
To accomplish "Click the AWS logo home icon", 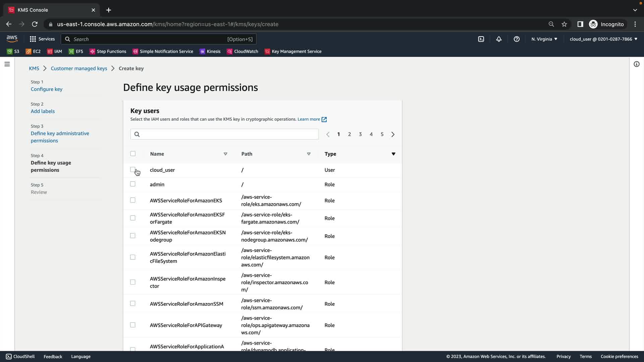I will pyautogui.click(x=12, y=39).
